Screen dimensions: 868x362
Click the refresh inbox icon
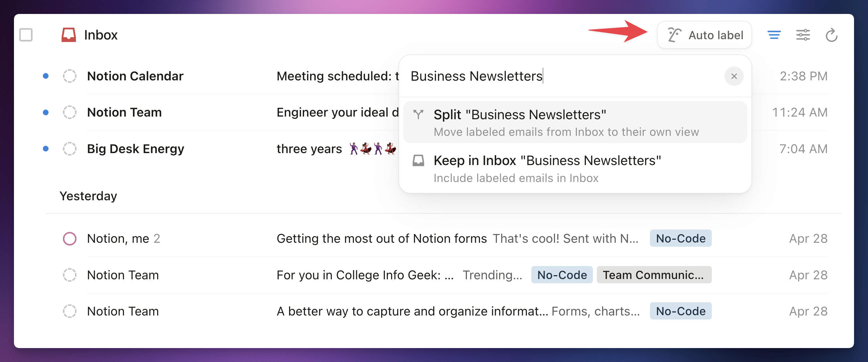coord(831,35)
